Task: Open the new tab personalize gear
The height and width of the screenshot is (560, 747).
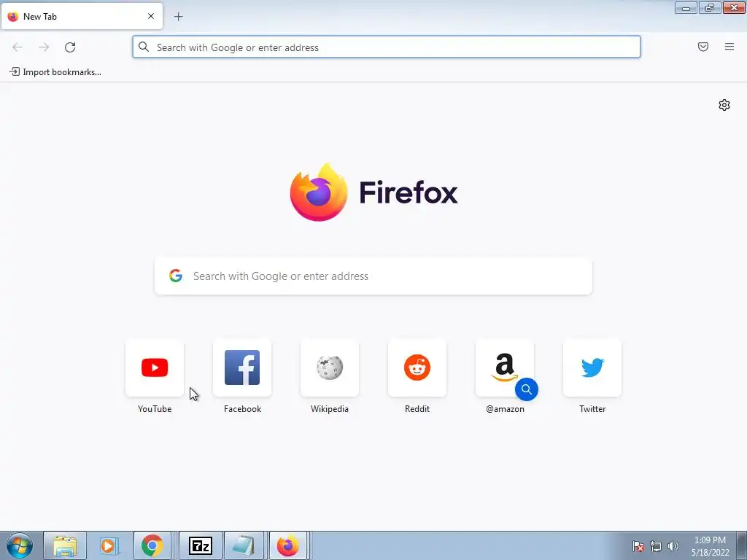Action: point(724,105)
